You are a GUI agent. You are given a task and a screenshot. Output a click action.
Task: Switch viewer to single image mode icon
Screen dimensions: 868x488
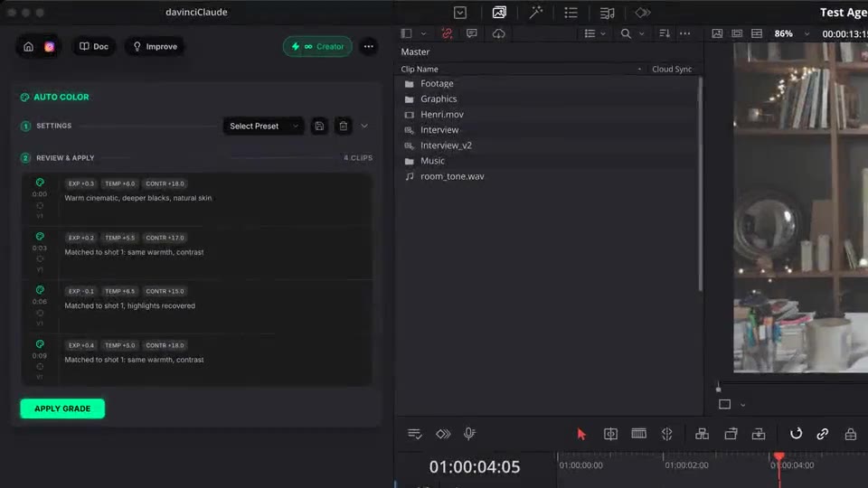tap(717, 33)
